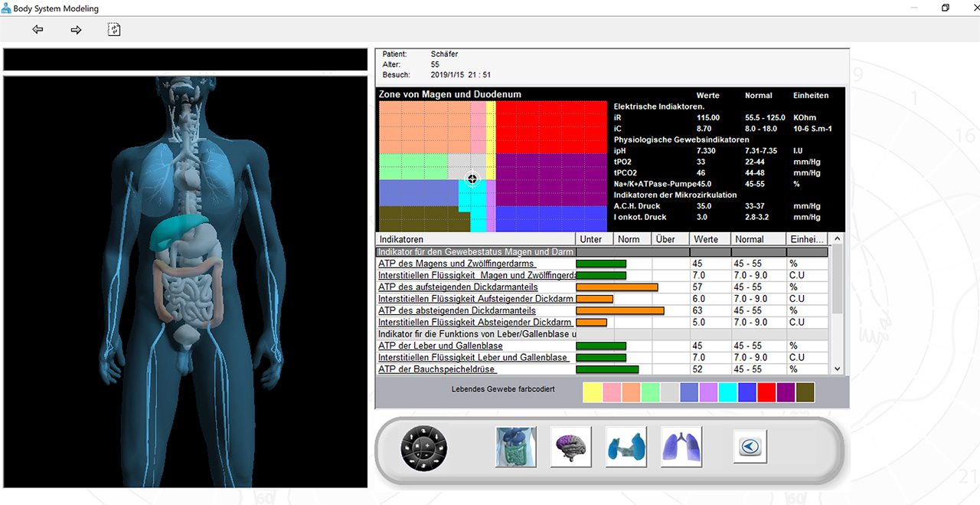The height and width of the screenshot is (505, 980).
Task: Click the refresh page icon in the toolbar
Action: 114,30
